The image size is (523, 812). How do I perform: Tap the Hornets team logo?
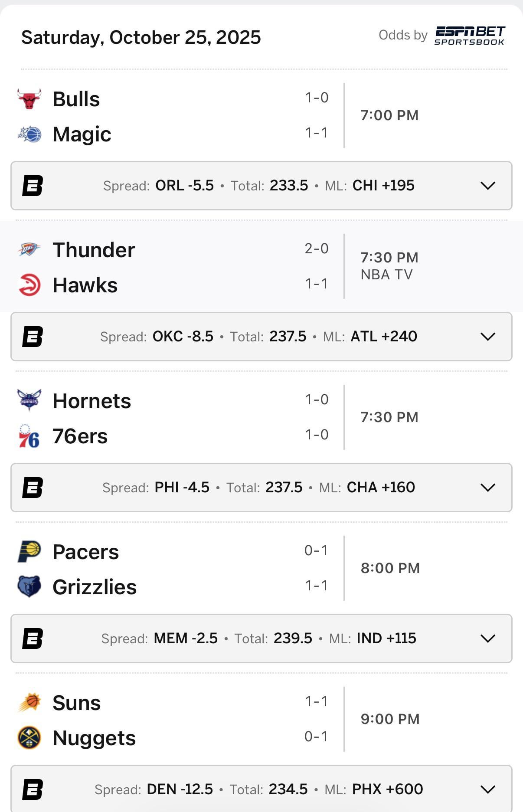tap(29, 400)
